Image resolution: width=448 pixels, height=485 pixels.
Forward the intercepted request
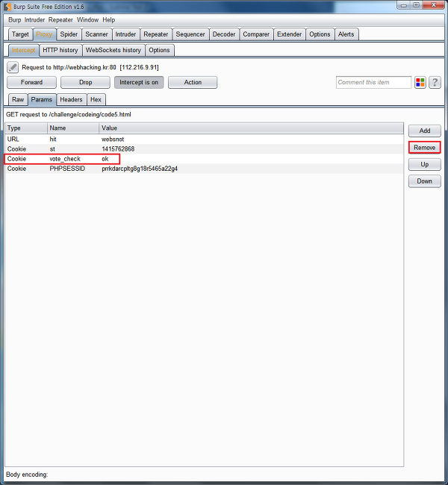(31, 82)
